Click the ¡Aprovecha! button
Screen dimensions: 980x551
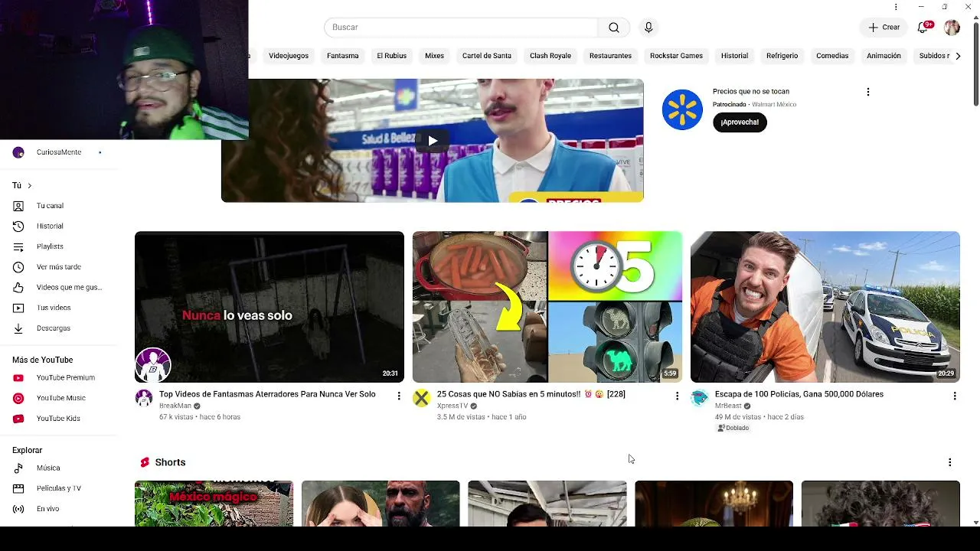(x=740, y=122)
